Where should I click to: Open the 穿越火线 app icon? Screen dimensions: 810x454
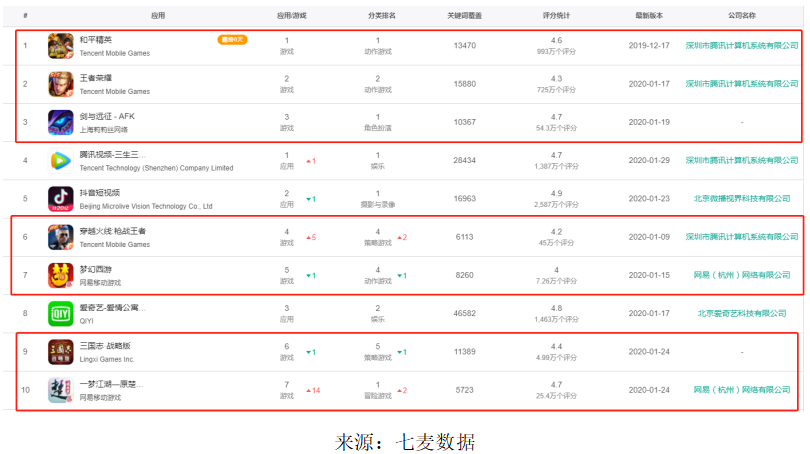pos(60,237)
